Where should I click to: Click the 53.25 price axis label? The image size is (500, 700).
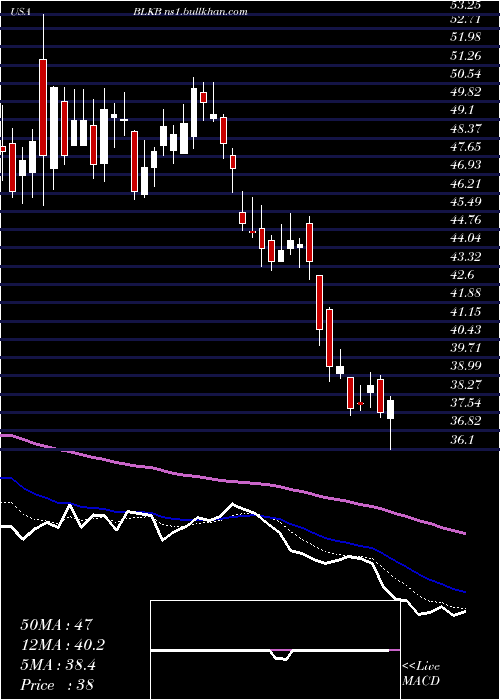(x=465, y=5)
